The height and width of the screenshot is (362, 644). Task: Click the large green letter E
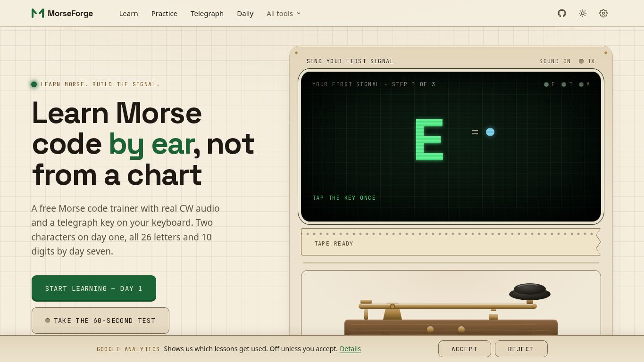[x=429, y=140]
